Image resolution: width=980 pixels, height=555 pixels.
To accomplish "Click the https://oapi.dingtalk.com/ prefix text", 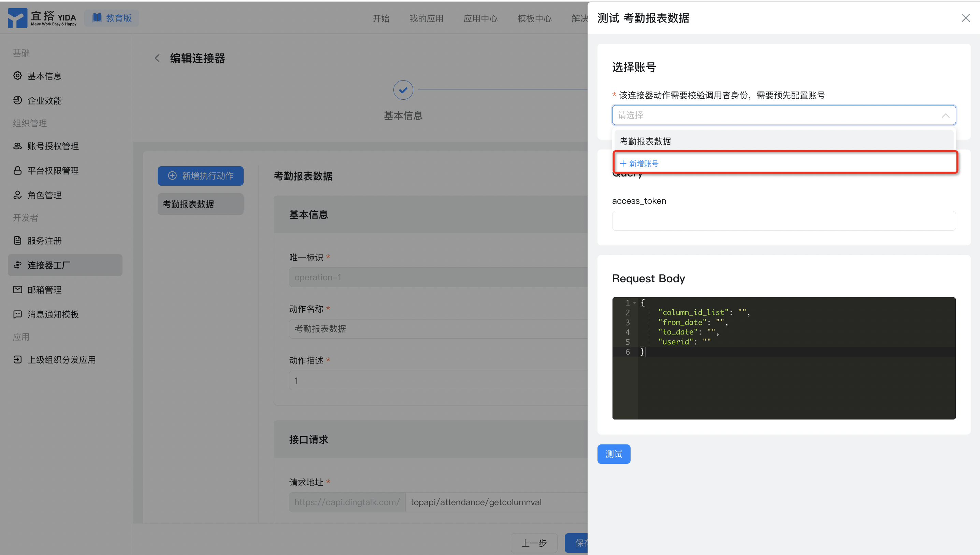I will pos(347,502).
